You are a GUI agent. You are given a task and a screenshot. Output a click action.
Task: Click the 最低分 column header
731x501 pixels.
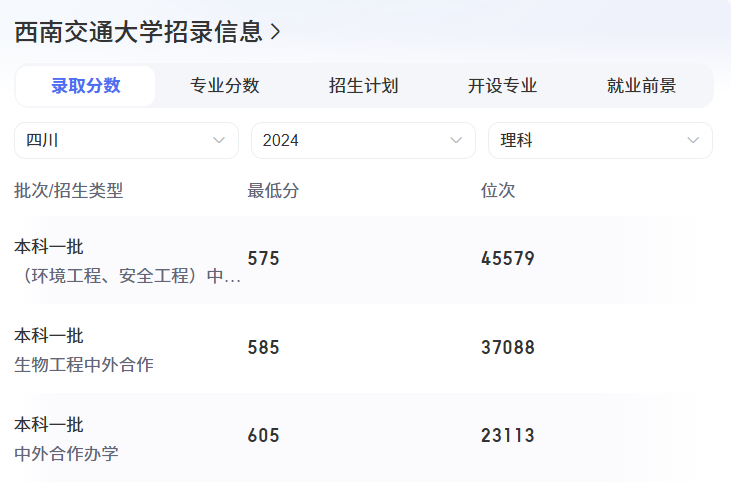pos(273,191)
